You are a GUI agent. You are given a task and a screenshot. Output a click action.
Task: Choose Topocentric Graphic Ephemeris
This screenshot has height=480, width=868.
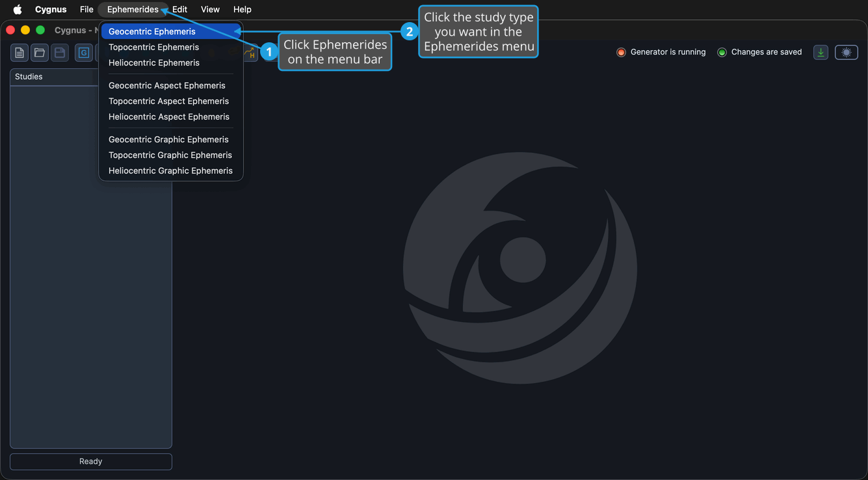[x=170, y=155]
